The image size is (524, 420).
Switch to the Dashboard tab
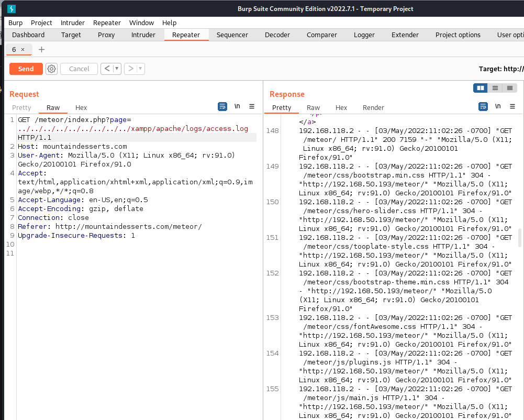tap(28, 35)
